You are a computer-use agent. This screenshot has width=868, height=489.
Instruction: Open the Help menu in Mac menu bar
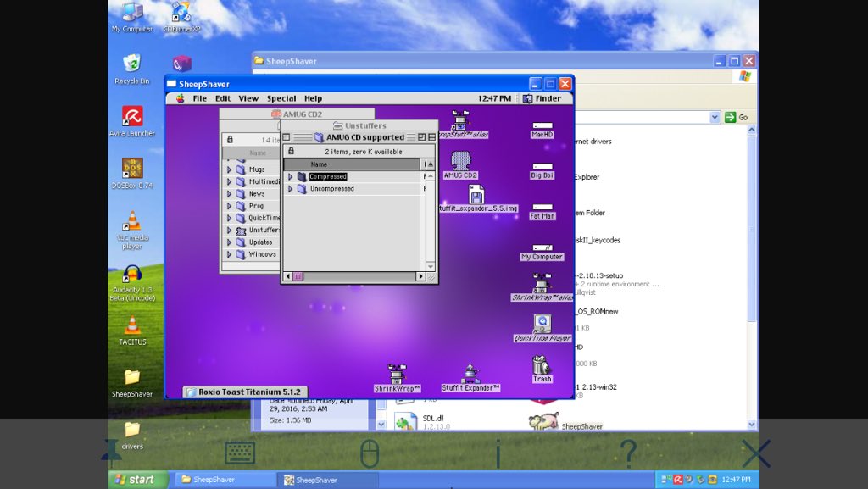313,98
